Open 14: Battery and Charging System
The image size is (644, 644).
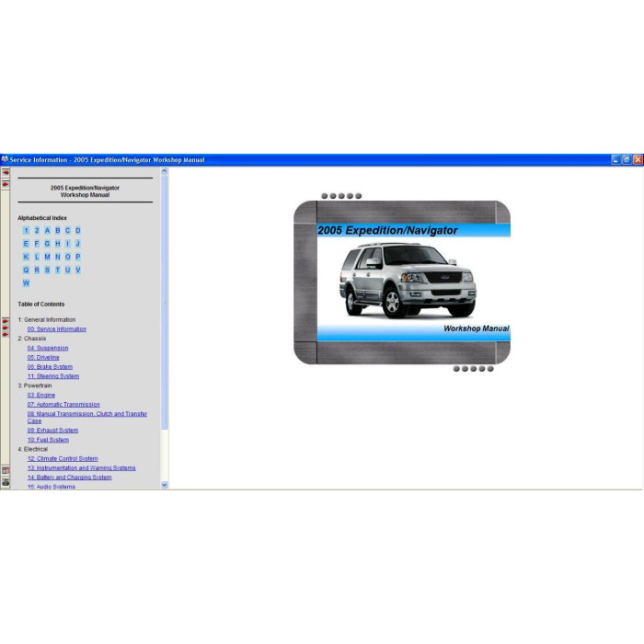(x=69, y=477)
